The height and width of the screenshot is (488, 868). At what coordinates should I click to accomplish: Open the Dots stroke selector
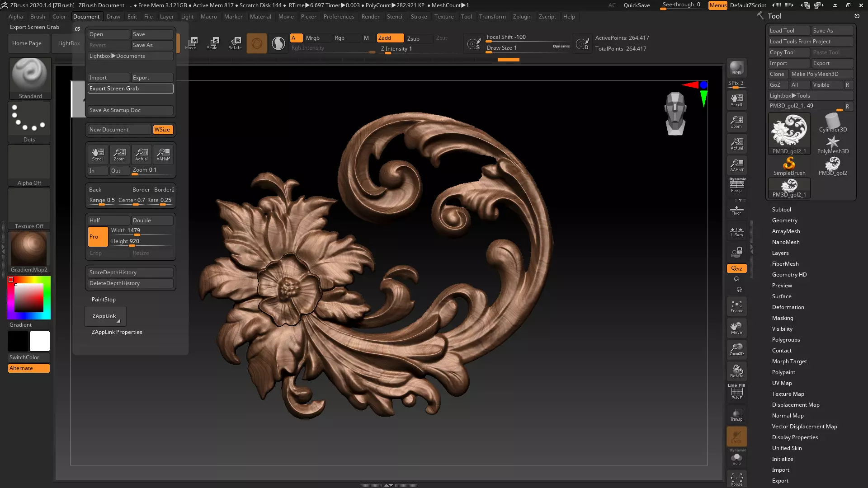[x=29, y=122]
